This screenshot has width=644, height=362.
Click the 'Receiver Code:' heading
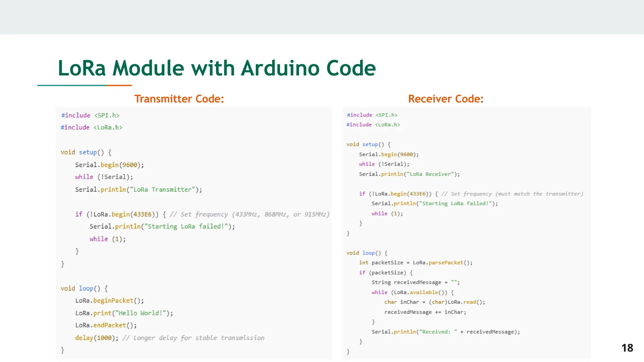point(446,99)
